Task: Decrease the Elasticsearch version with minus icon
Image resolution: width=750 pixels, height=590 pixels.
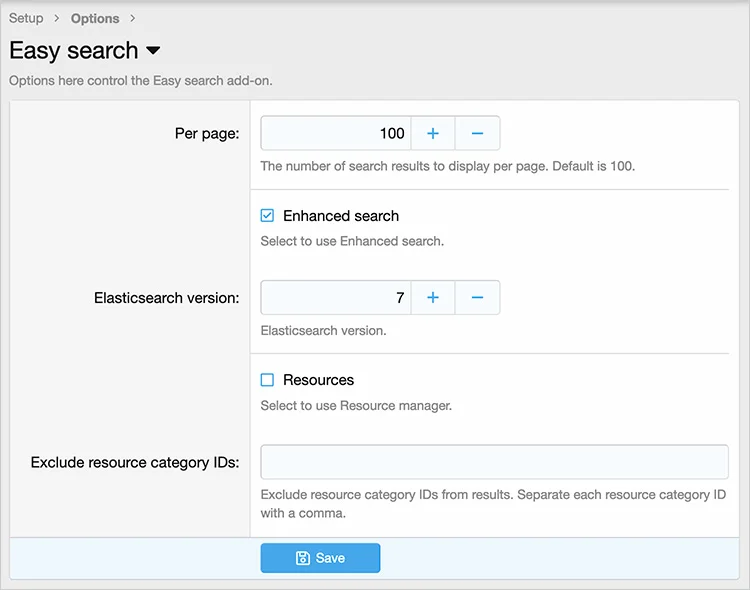Action: tap(477, 297)
